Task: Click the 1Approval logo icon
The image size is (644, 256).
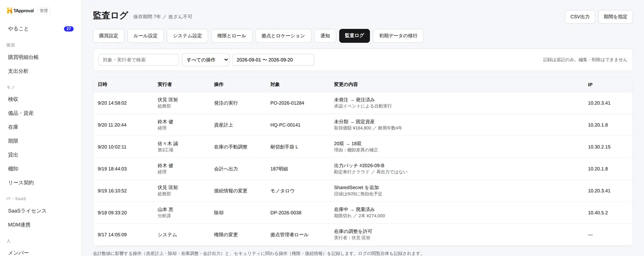Action: tap(10, 11)
